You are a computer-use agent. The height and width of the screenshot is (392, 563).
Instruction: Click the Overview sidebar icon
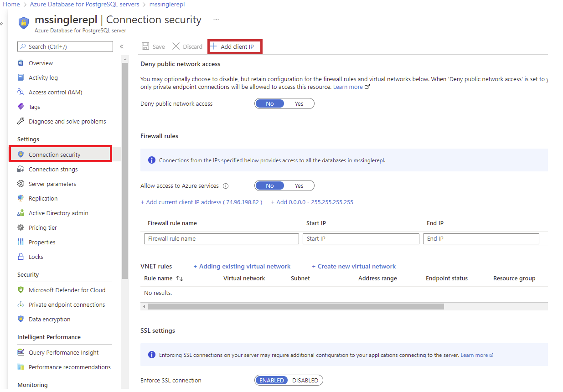tap(21, 63)
